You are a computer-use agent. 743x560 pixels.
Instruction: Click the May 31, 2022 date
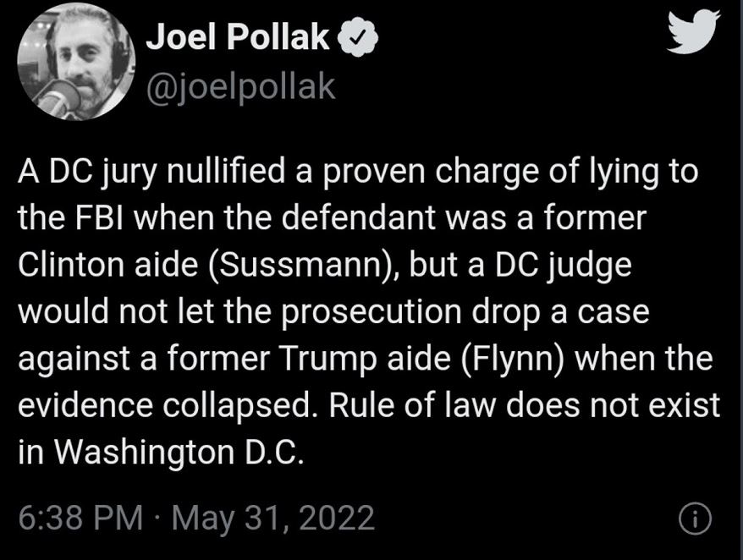(x=273, y=519)
